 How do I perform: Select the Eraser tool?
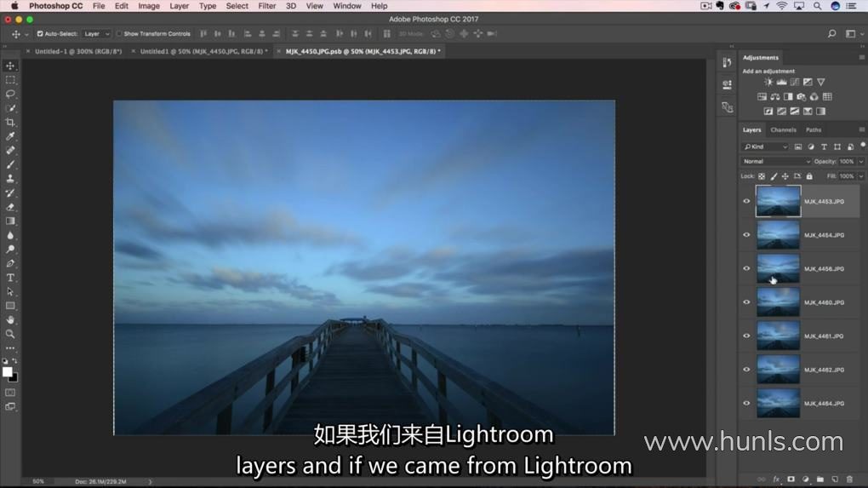(10, 207)
